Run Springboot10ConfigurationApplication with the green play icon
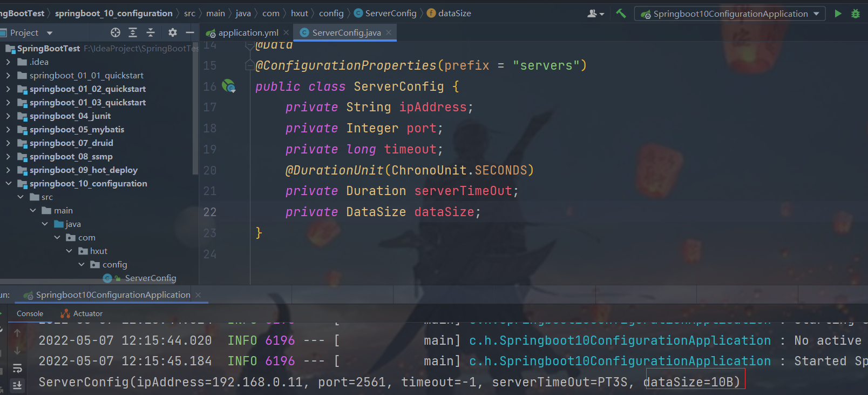Screen dimensions: 868x395 pos(838,14)
